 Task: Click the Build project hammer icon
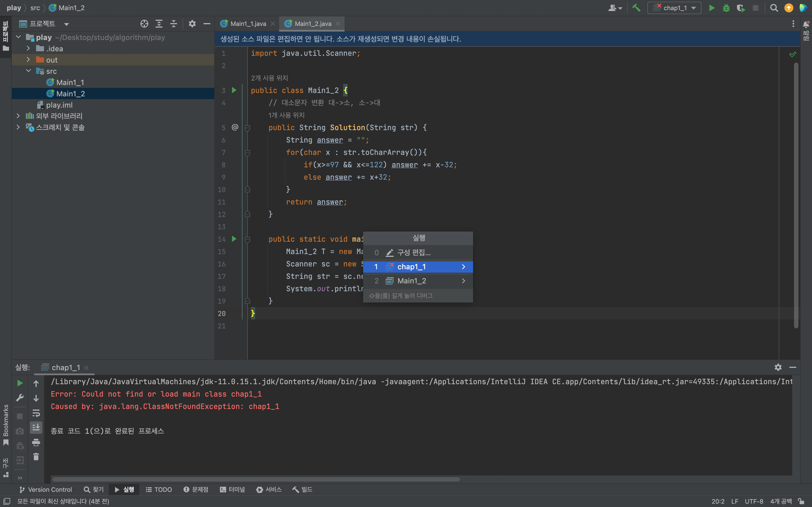[636, 8]
